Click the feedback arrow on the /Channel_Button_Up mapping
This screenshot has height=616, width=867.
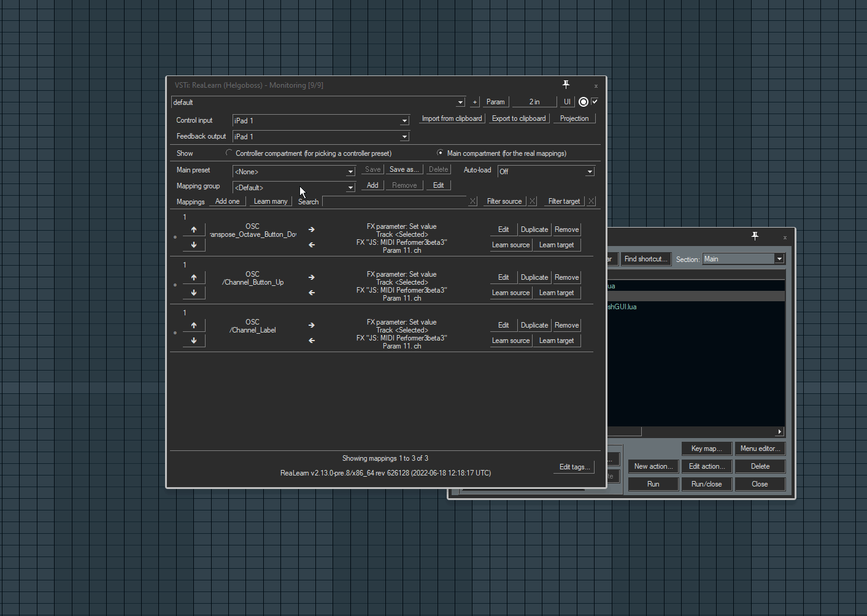(x=311, y=293)
